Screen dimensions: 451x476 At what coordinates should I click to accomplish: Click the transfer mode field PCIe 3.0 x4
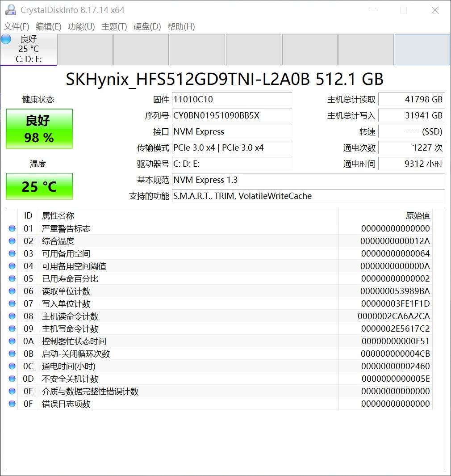(x=232, y=148)
